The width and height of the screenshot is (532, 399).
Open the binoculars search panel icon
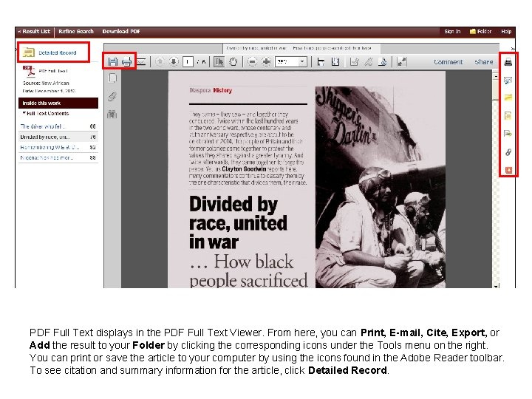tap(112, 115)
